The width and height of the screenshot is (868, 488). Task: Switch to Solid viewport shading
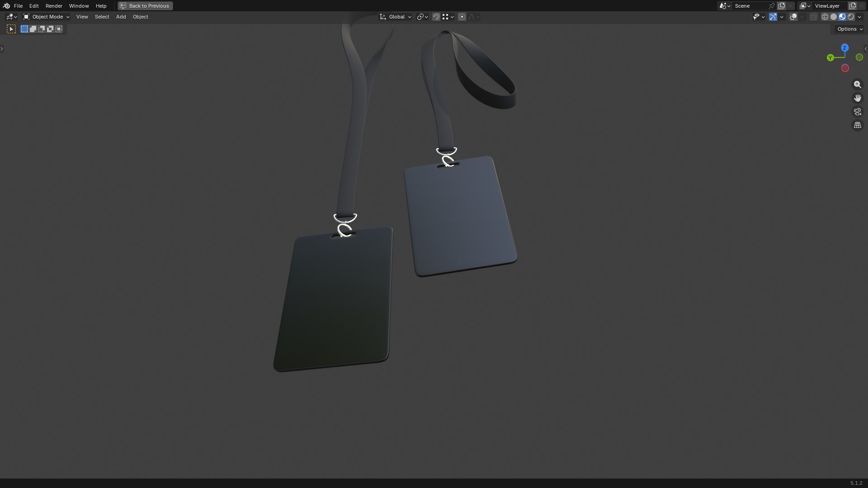click(x=834, y=17)
